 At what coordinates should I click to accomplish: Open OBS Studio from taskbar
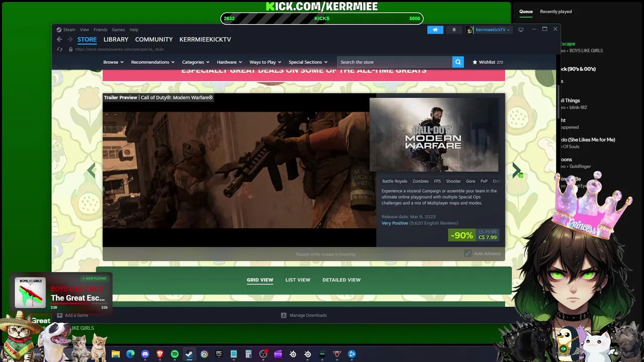click(x=263, y=354)
